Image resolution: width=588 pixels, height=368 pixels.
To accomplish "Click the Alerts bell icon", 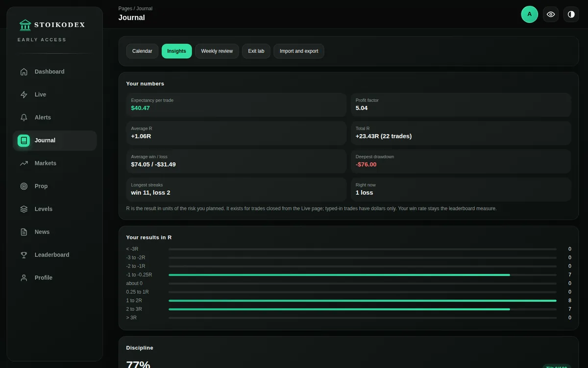I will (x=24, y=117).
